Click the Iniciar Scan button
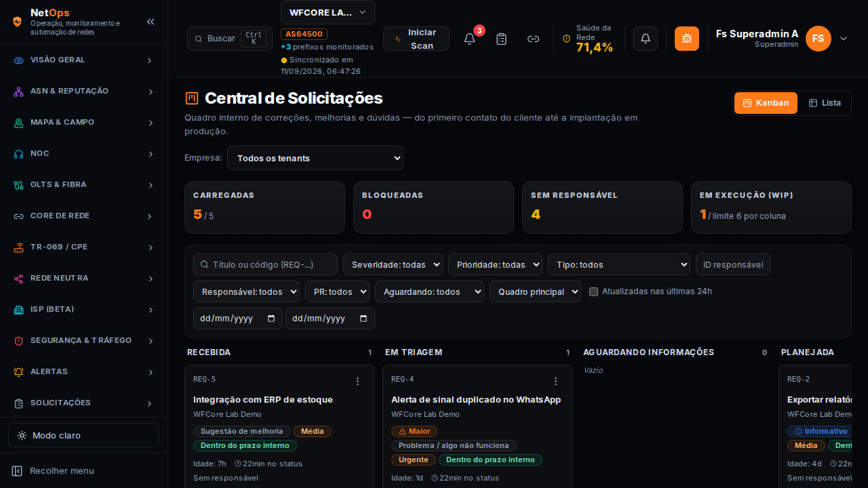868x488 pixels. (416, 39)
